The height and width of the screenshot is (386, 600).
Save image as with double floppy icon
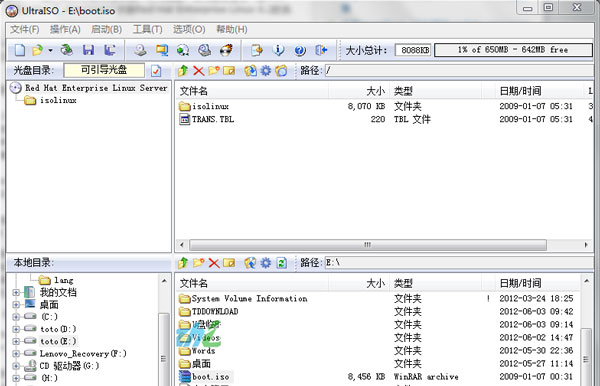[110, 50]
